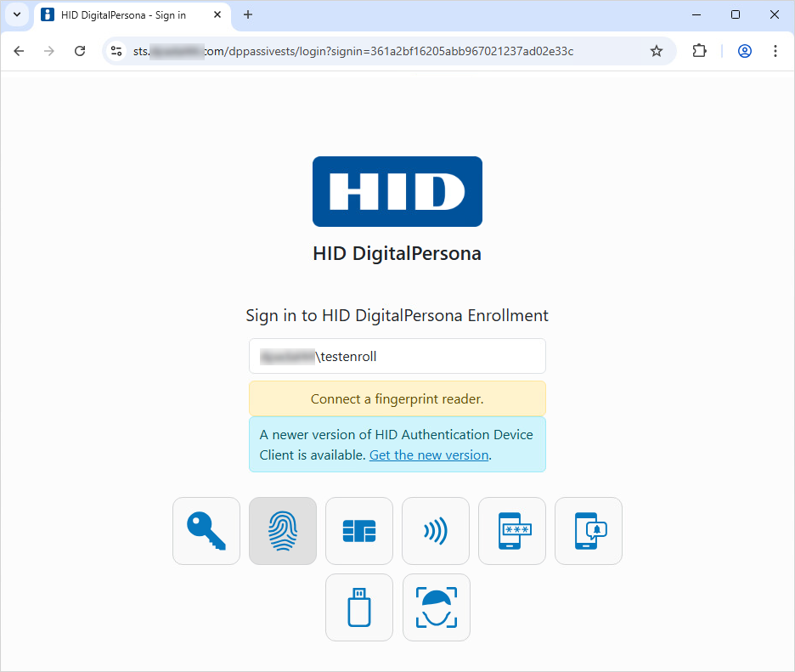Open the Chrome three-dot menu
Image resolution: width=795 pixels, height=672 pixels.
point(775,51)
